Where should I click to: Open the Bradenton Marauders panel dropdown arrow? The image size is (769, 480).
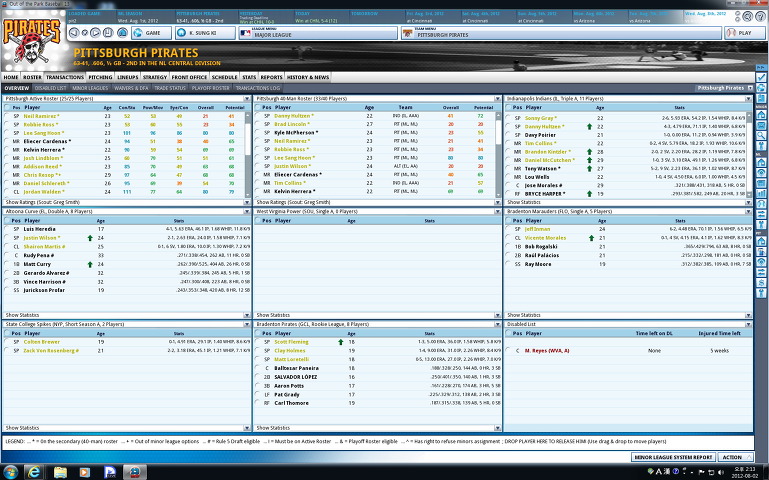click(x=748, y=211)
